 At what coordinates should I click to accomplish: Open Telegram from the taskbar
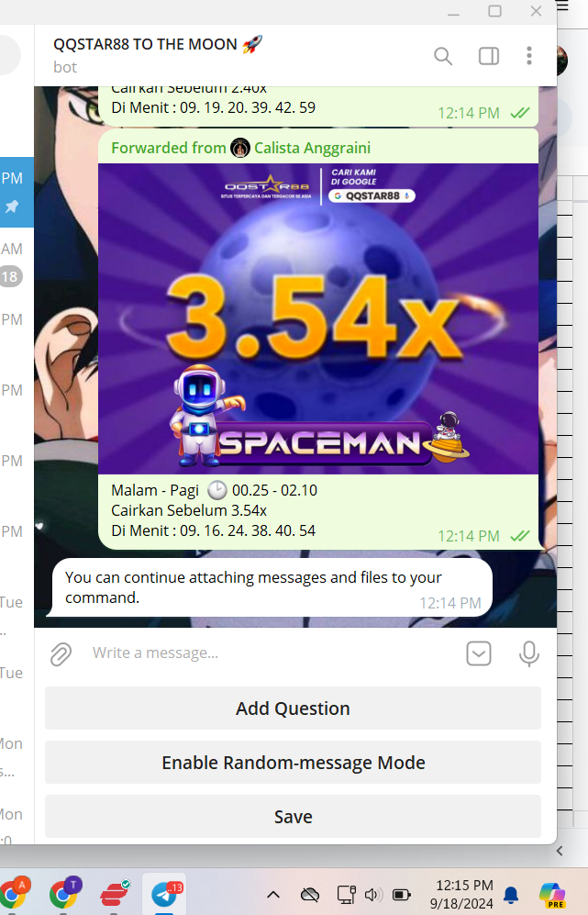tap(165, 893)
